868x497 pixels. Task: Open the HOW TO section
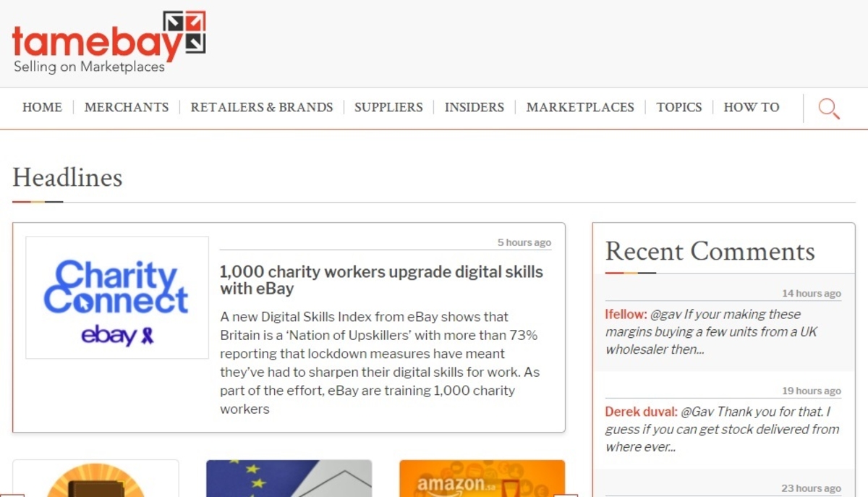coord(752,107)
